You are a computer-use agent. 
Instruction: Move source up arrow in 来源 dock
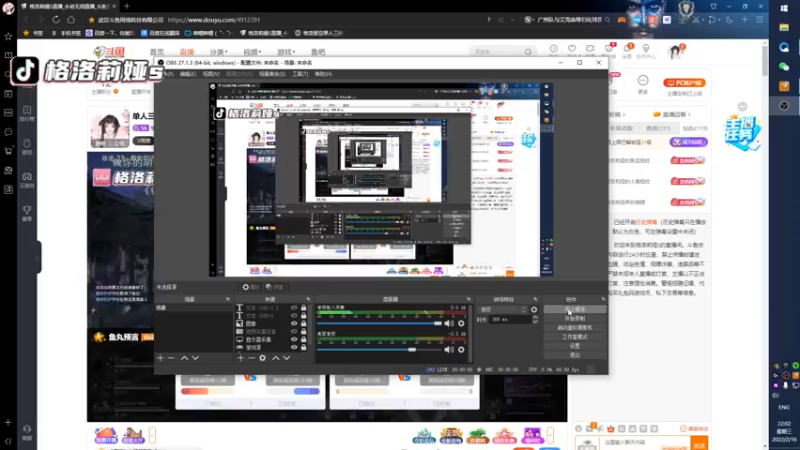276,358
